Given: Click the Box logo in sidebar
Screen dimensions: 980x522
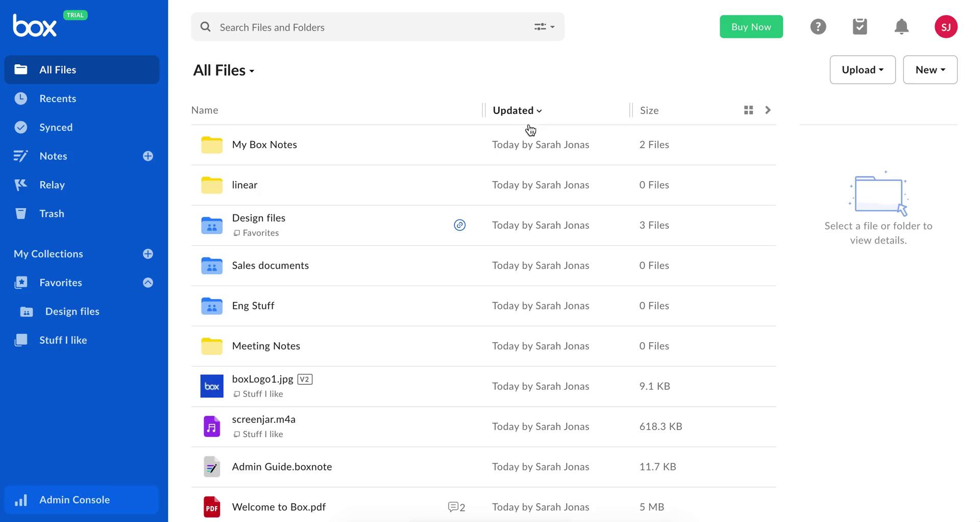Looking at the screenshot, I should tap(35, 26).
